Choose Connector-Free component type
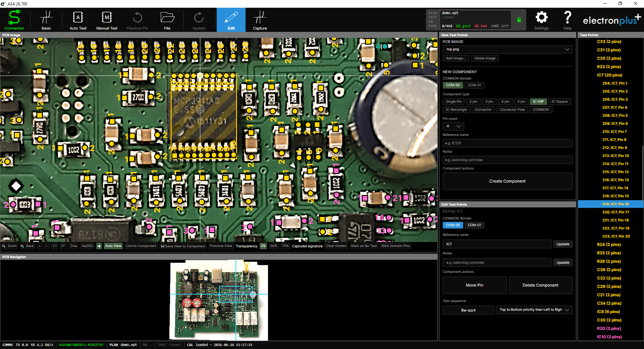Image resolution: width=644 pixels, height=349 pixels. click(512, 110)
